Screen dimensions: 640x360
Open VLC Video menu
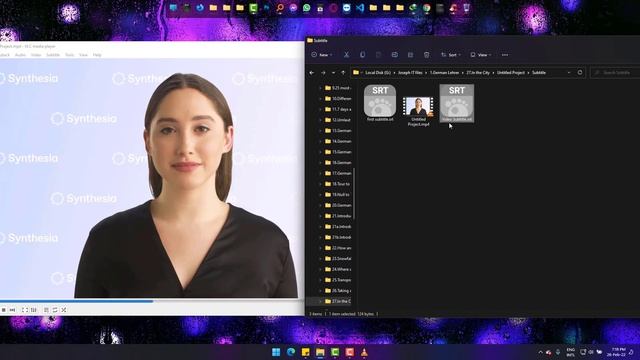(x=36, y=55)
